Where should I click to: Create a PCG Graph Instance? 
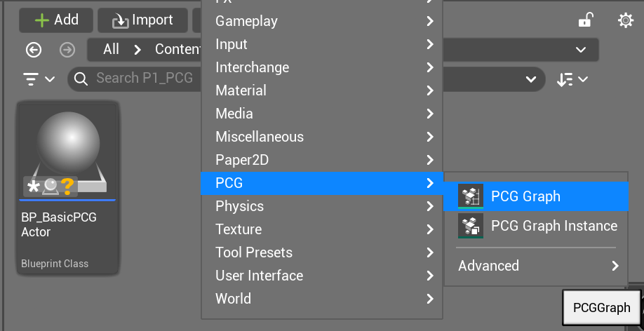pos(536,225)
